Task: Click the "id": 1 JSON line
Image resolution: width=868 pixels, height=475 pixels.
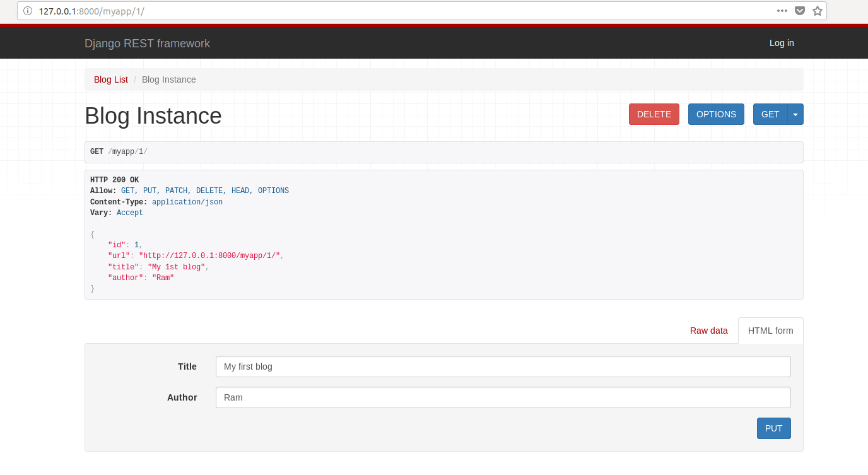Action: coord(126,245)
